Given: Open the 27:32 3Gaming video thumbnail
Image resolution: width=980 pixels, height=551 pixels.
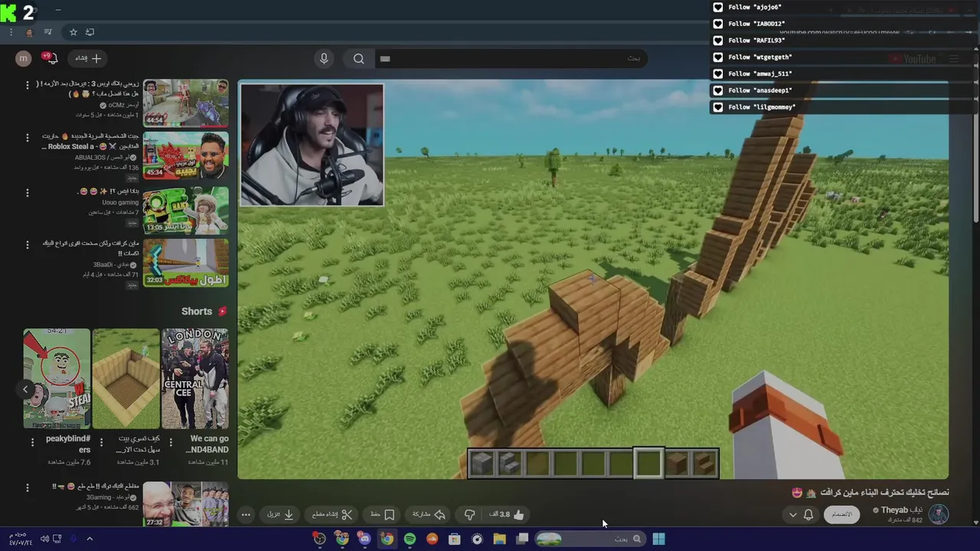Looking at the screenshot, I should click(185, 504).
